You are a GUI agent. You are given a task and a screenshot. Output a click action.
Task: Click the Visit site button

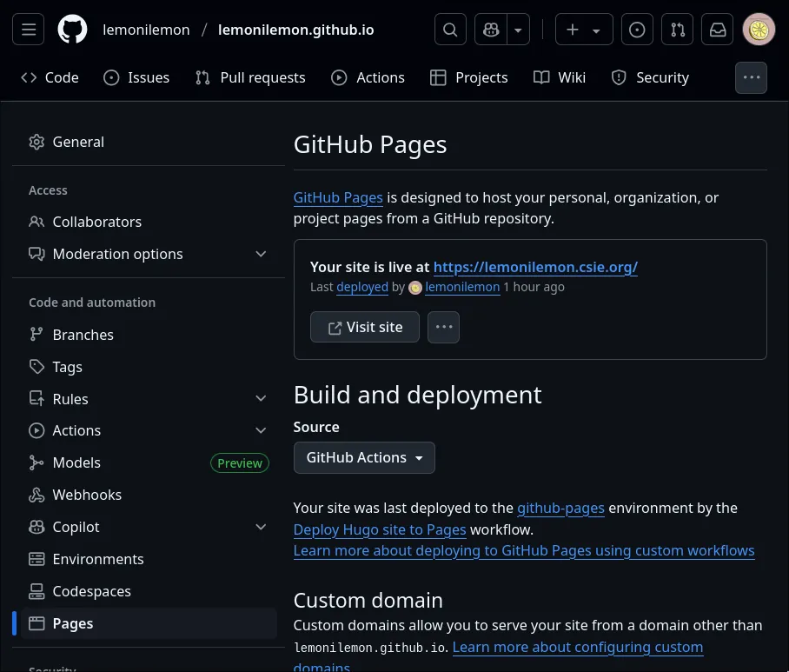[x=365, y=327]
